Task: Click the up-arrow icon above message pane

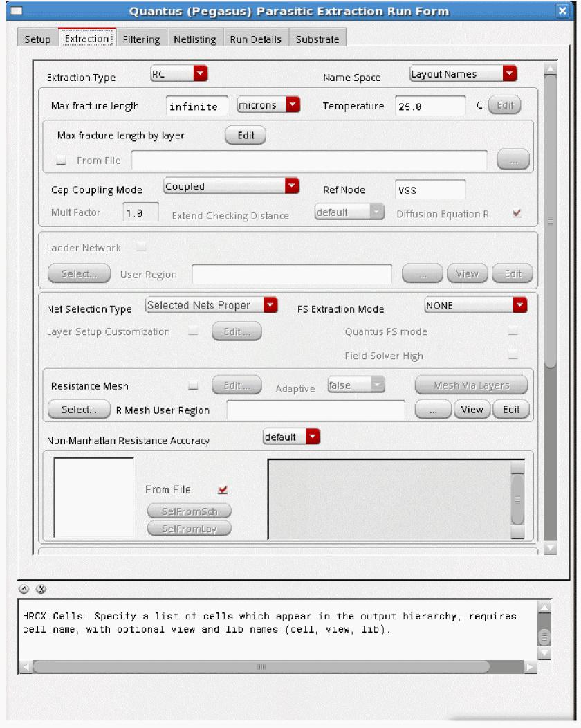Action: [x=24, y=589]
